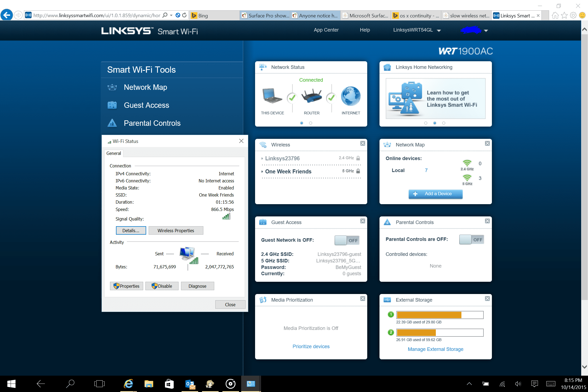This screenshot has width=588, height=392.
Task: Select second page dot in Network Status widget
Action: click(311, 123)
